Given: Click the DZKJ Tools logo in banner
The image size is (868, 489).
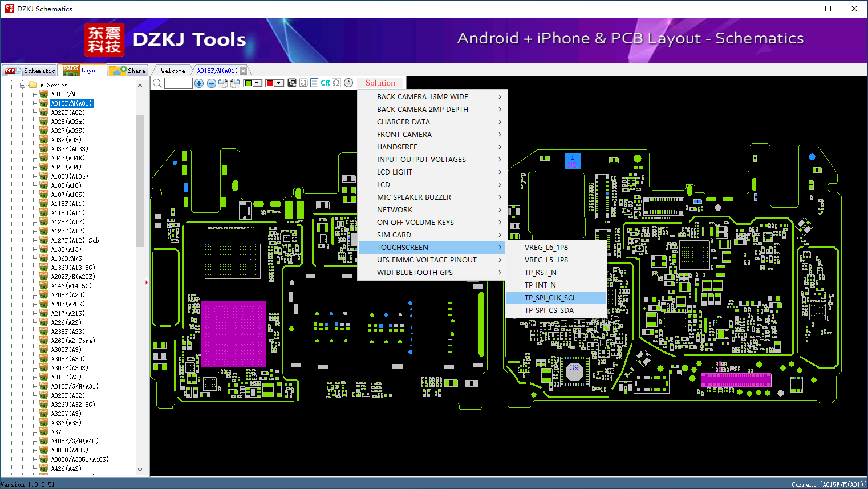Looking at the screenshot, I should (x=165, y=39).
